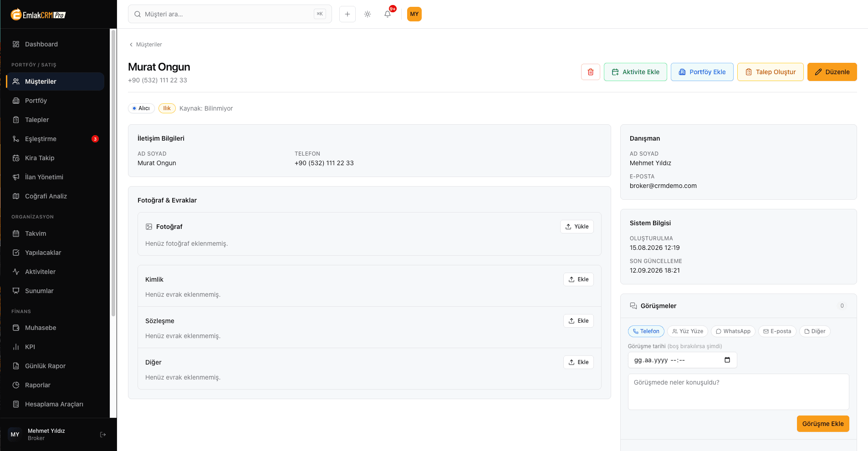The height and width of the screenshot is (451, 868).
Task: Go back via Müşteriler breadcrumb
Action: 146,45
